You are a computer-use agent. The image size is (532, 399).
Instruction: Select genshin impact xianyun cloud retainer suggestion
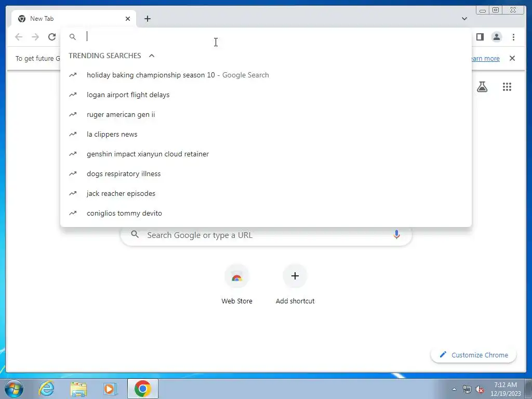coord(265,154)
